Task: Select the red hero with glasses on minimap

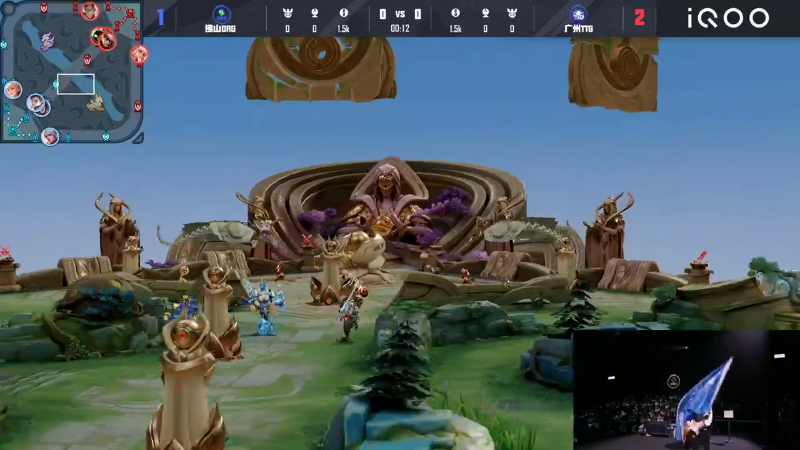Action: pyautogui.click(x=89, y=11)
